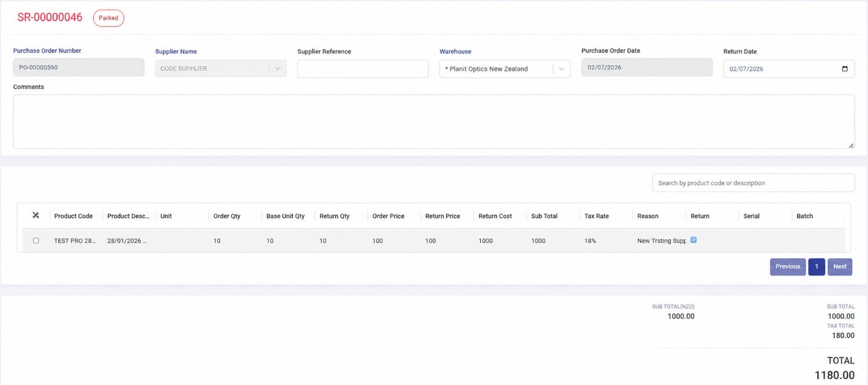868x385 pixels.
Task: Click the Return Date field
Action: (789, 69)
